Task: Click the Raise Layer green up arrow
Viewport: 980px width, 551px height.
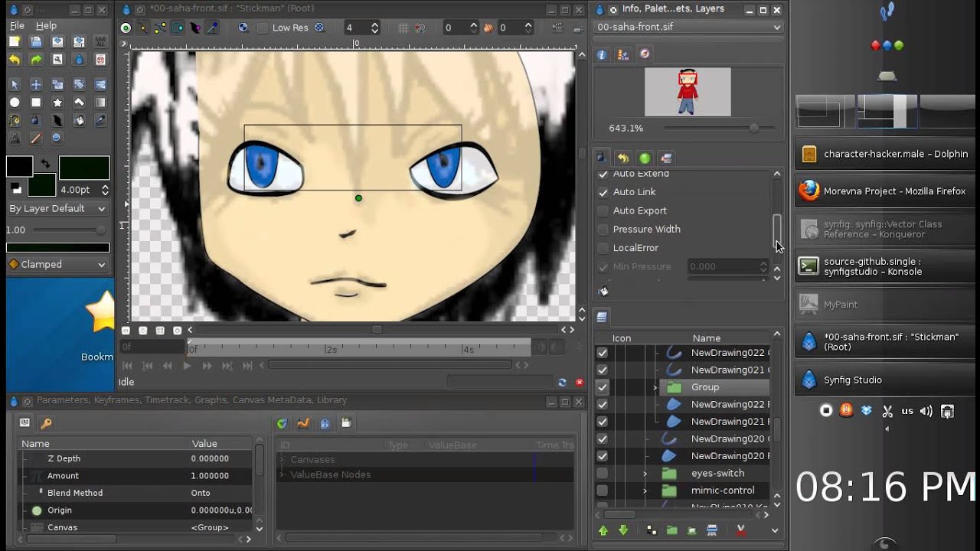Action: 603,530
